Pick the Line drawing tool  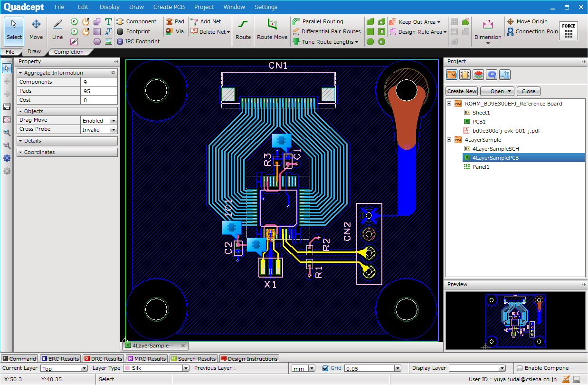(x=57, y=29)
